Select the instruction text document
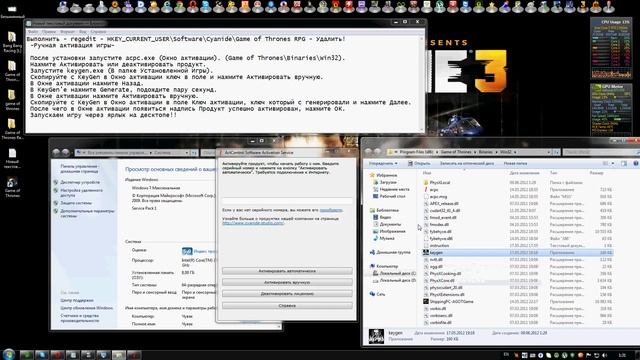The width and height of the screenshot is (640, 360). [x=439, y=246]
